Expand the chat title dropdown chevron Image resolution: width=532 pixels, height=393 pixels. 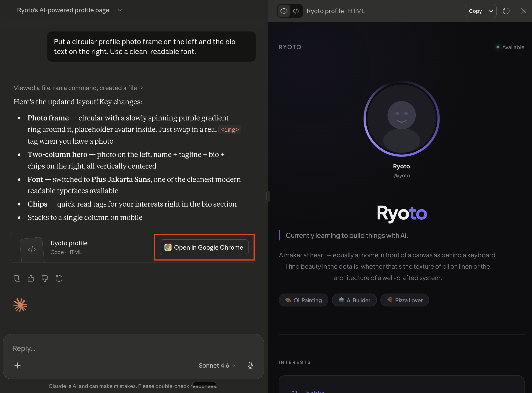pyautogui.click(x=119, y=10)
